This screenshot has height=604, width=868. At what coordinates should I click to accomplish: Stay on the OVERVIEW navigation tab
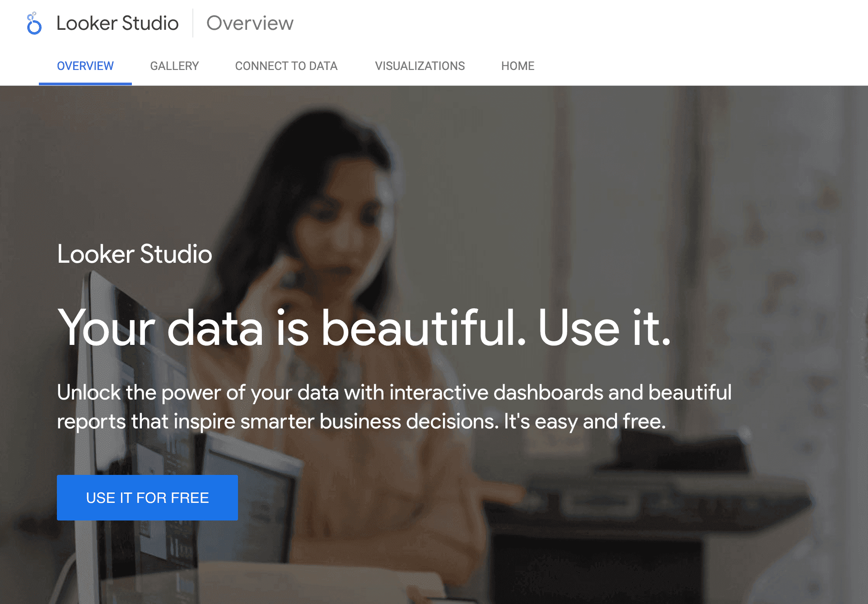85,66
